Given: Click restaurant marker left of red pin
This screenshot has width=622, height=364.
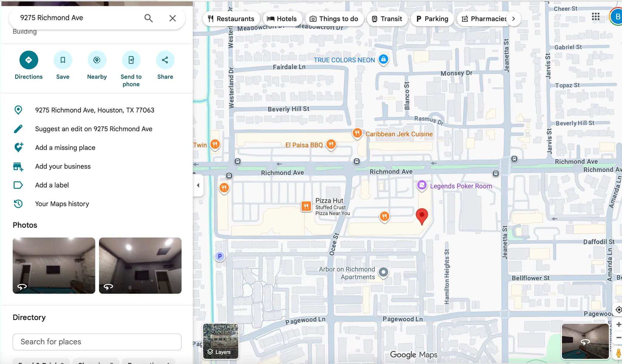Looking at the screenshot, I should click(384, 217).
